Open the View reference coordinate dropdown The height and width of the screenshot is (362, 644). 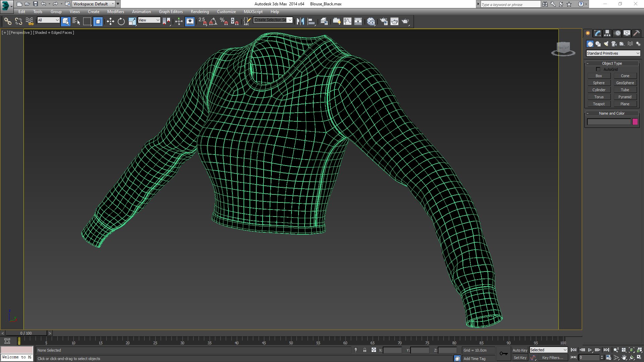click(149, 20)
